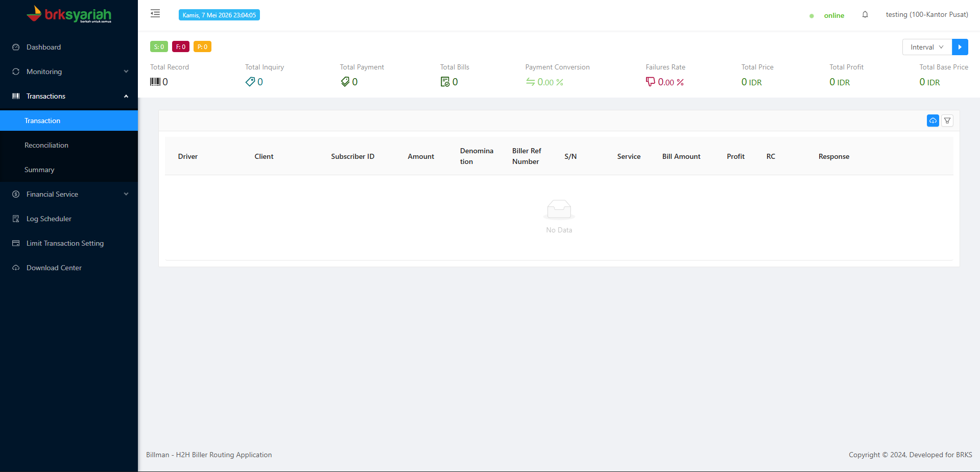Expand the Monitoring menu chevron
This screenshot has width=980, height=472.
(126, 72)
